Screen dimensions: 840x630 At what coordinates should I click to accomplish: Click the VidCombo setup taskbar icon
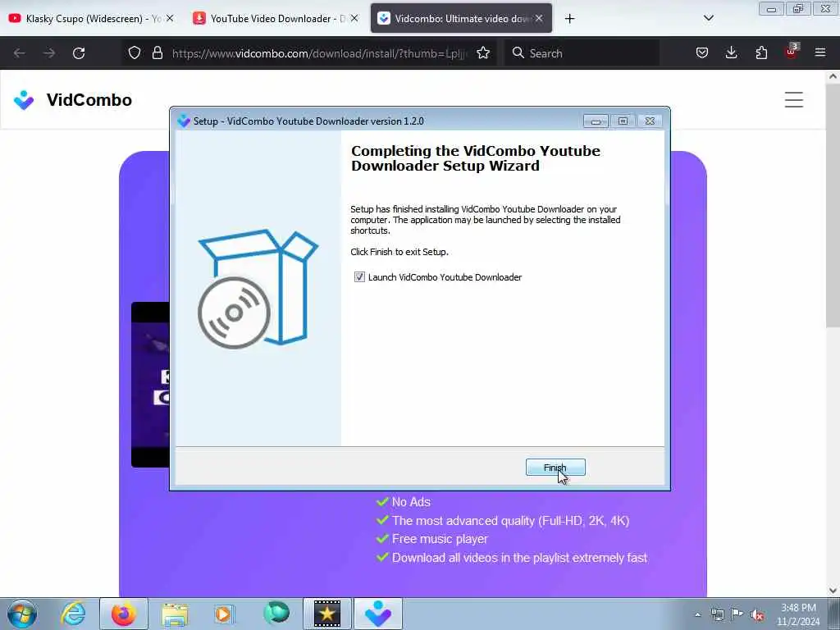pyautogui.click(x=378, y=614)
